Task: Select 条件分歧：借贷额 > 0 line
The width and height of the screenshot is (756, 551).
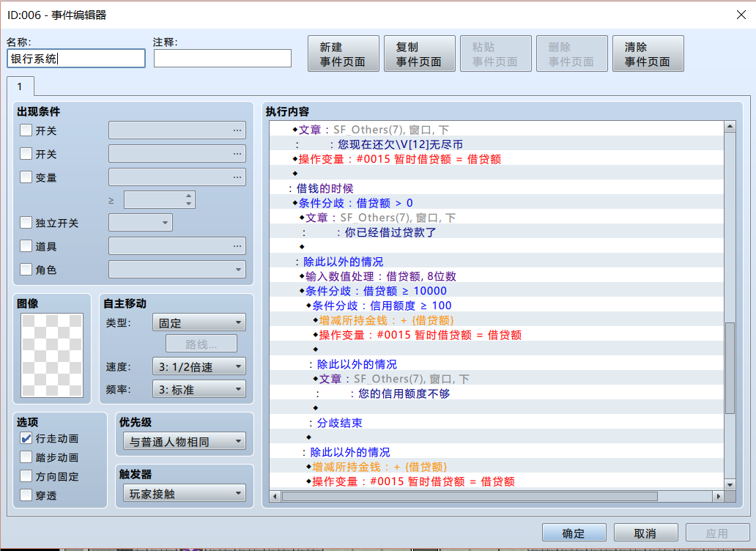Action: [x=497, y=203]
